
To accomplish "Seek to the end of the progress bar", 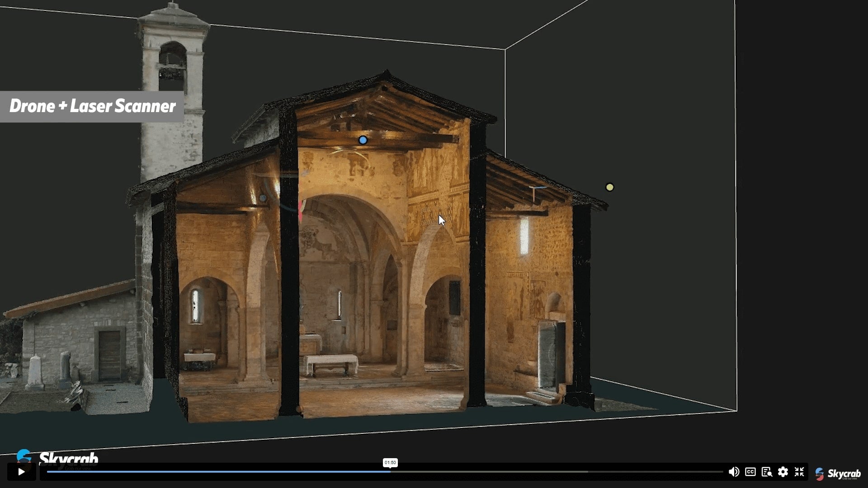I will click(x=722, y=472).
